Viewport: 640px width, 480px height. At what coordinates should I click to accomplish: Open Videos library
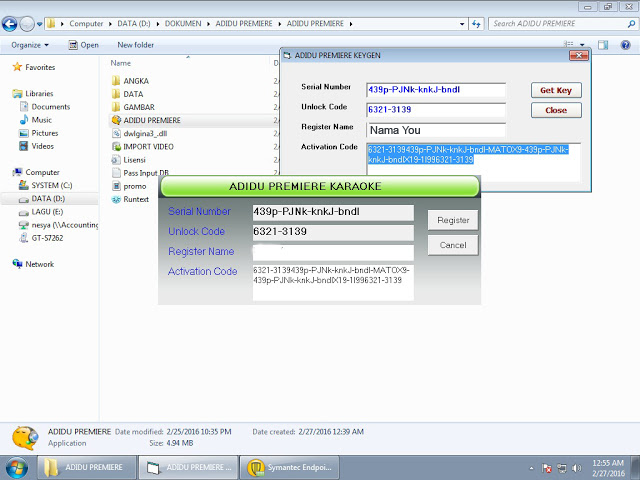tap(36, 146)
